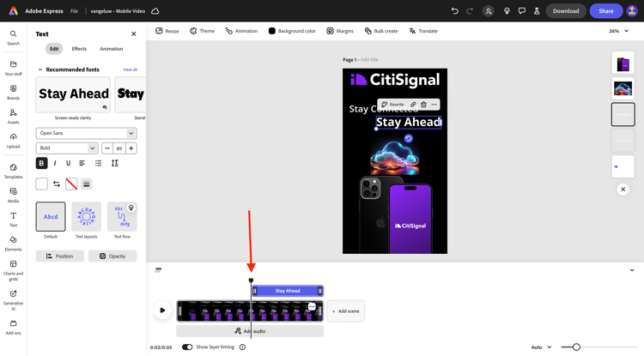Image resolution: width=644 pixels, height=356 pixels.
Task: Open Your stuff in the sidebar
Action: tap(13, 68)
